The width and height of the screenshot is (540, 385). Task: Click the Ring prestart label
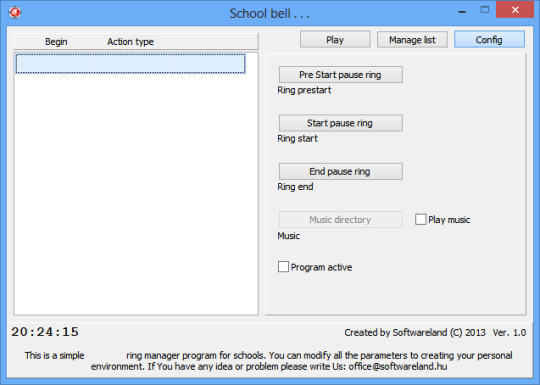tap(304, 90)
